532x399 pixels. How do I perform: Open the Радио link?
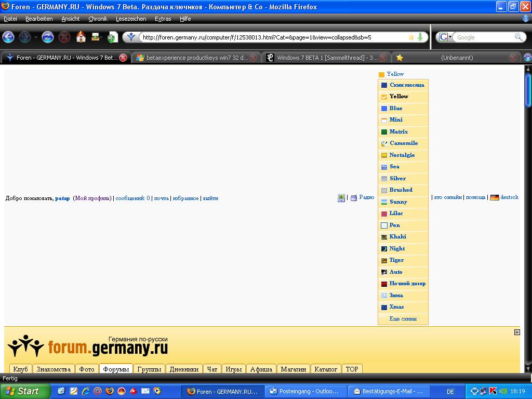click(366, 197)
